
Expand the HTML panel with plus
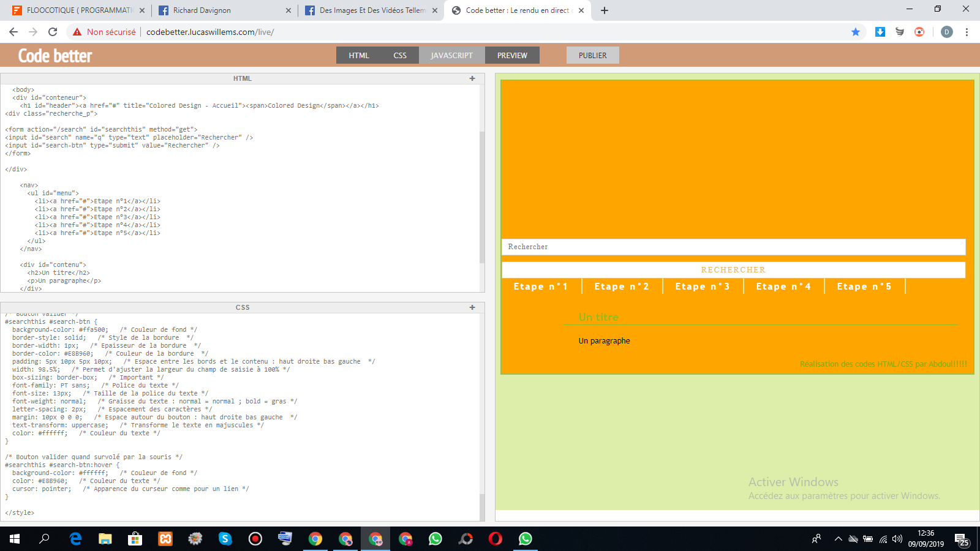[x=472, y=78]
